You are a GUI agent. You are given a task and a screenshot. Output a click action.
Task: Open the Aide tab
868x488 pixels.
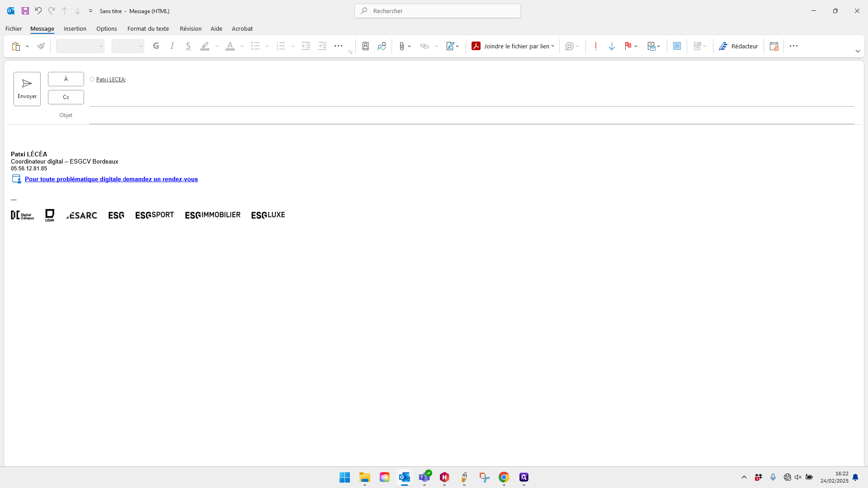[217, 28]
